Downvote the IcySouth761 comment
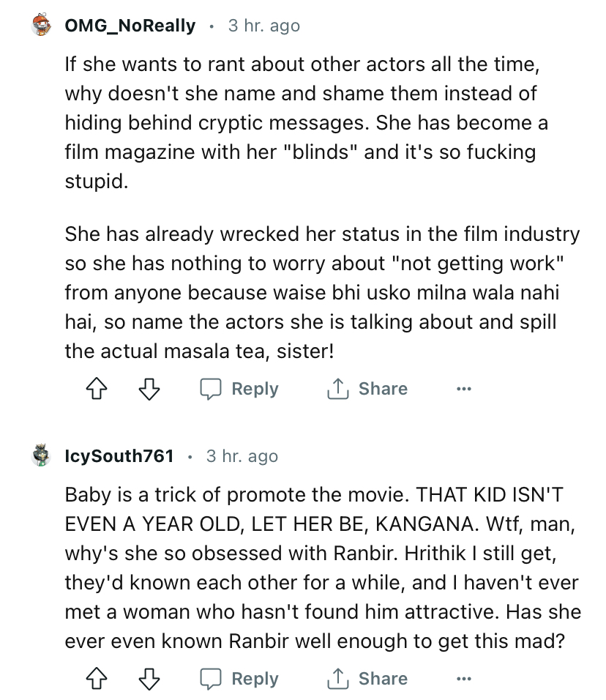Screen dimensions: 606x700 point(149,679)
